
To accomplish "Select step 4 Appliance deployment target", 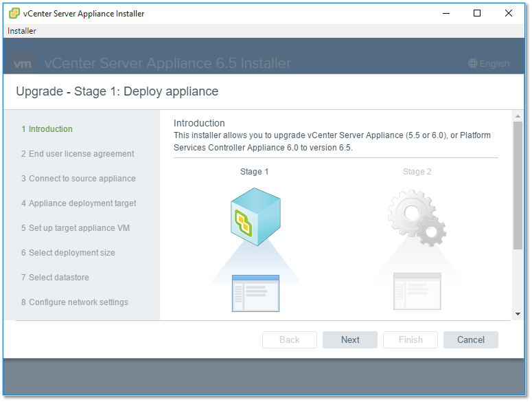I will tap(79, 203).
